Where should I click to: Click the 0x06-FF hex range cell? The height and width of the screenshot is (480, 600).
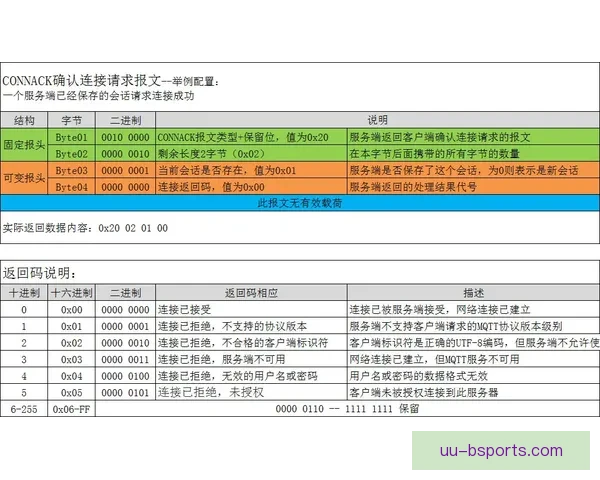(x=72, y=409)
